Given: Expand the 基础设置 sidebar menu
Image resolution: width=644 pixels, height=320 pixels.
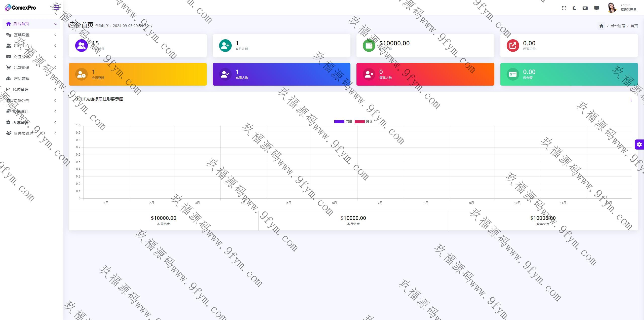Looking at the screenshot, I should tap(22, 35).
